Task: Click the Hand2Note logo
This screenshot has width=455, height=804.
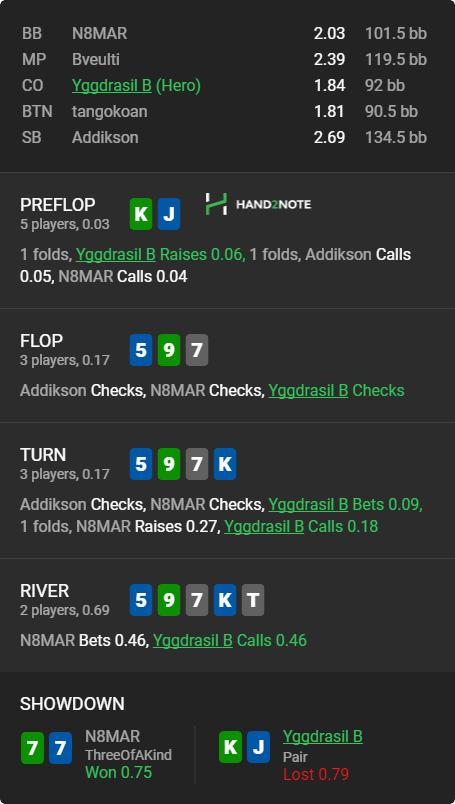Action: coord(258,204)
